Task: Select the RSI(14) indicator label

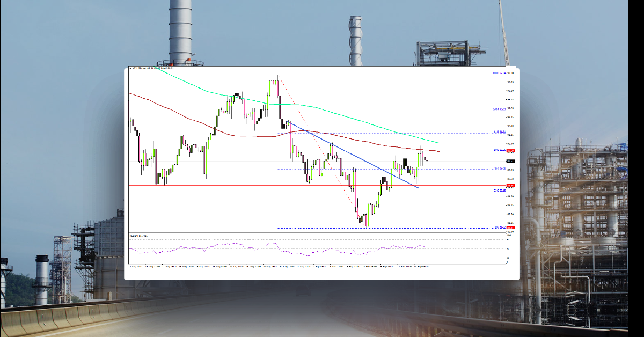Action: pos(137,235)
